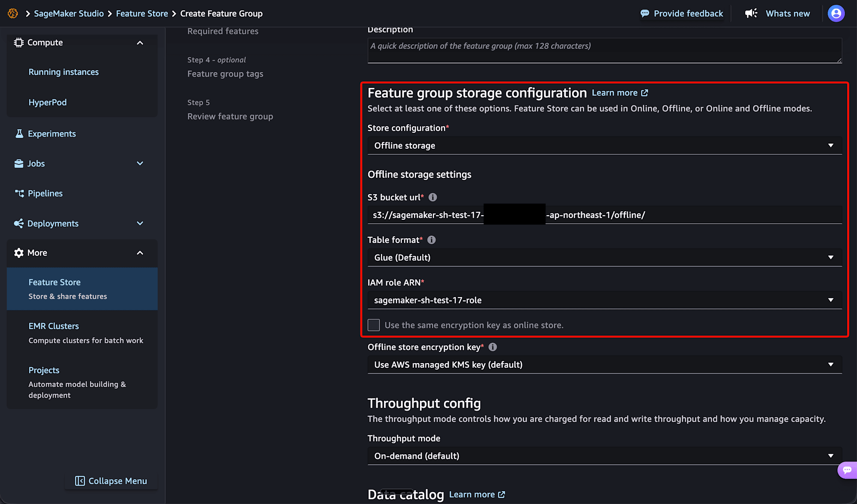The image size is (857, 504).
Task: Check Use the same encryption key as online store
Action: pyautogui.click(x=374, y=325)
